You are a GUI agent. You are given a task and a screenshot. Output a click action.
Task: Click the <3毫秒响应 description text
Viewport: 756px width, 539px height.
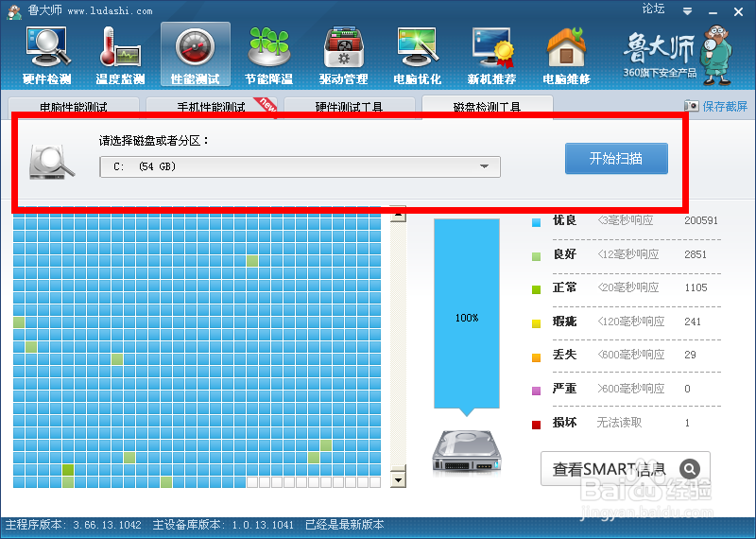626,220
